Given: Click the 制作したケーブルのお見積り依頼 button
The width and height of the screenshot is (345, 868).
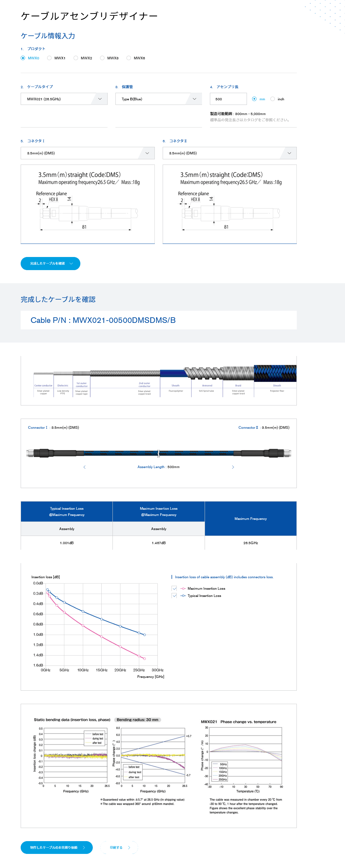Looking at the screenshot, I should coord(56,847).
